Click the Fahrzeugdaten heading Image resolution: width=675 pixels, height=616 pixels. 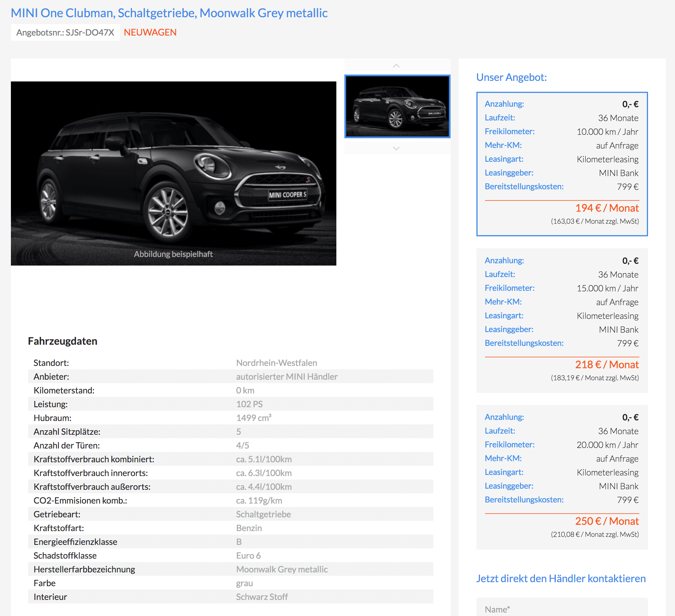pos(63,341)
